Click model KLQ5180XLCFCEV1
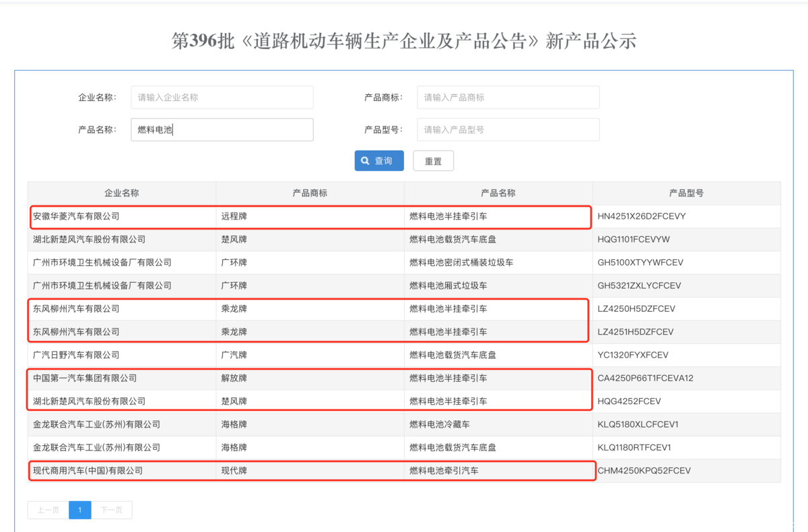This screenshot has width=808, height=532. (638, 424)
